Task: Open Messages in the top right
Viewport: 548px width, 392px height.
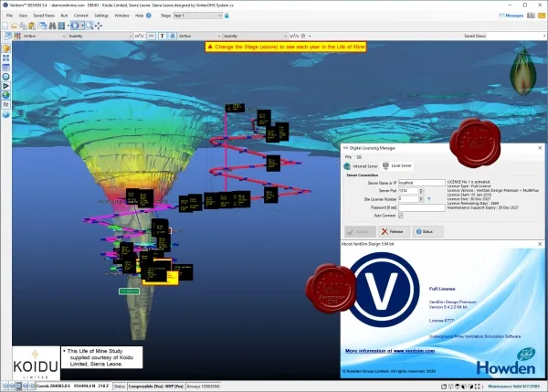Action: point(511,16)
